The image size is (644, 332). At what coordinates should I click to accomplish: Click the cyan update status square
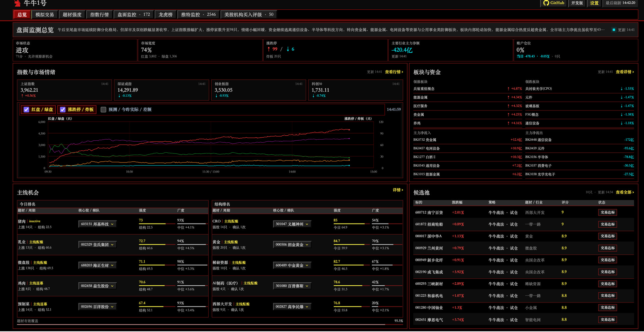pos(614,30)
